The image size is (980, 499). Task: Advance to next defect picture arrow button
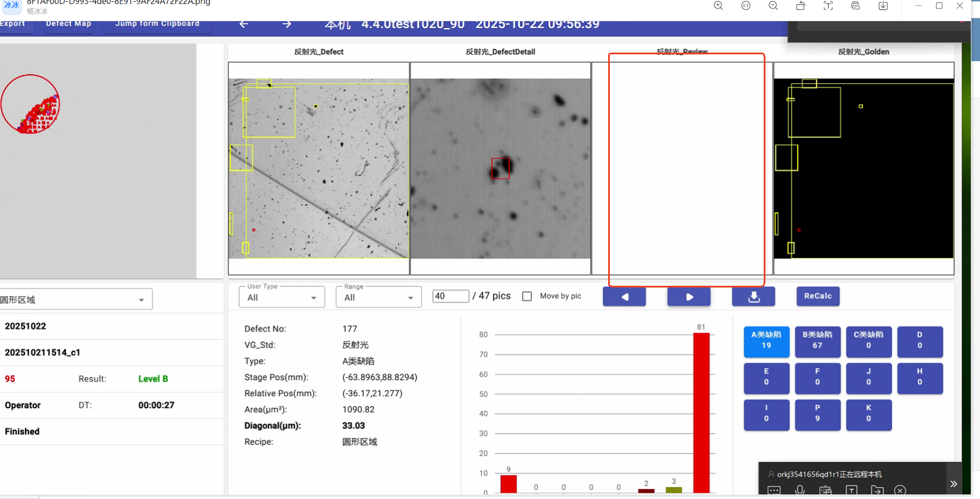coord(689,297)
